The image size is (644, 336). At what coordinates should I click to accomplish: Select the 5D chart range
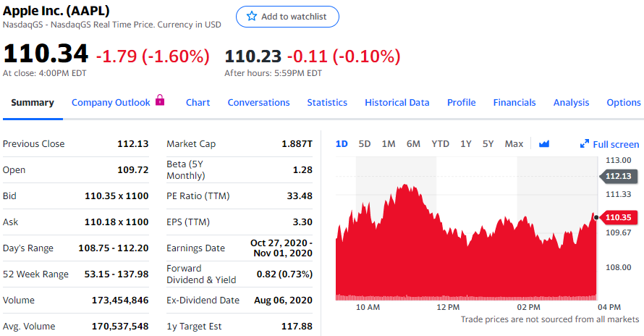pyautogui.click(x=364, y=143)
